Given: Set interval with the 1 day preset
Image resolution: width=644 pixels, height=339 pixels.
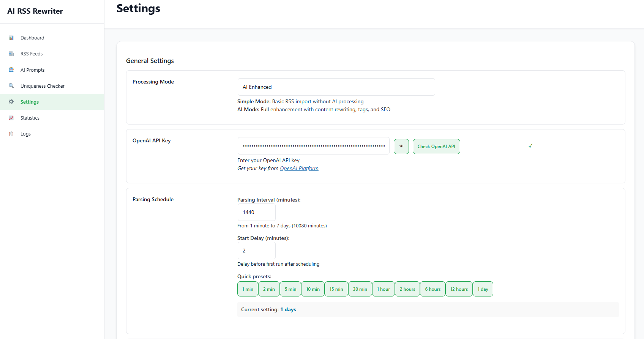Looking at the screenshot, I should pyautogui.click(x=483, y=289).
